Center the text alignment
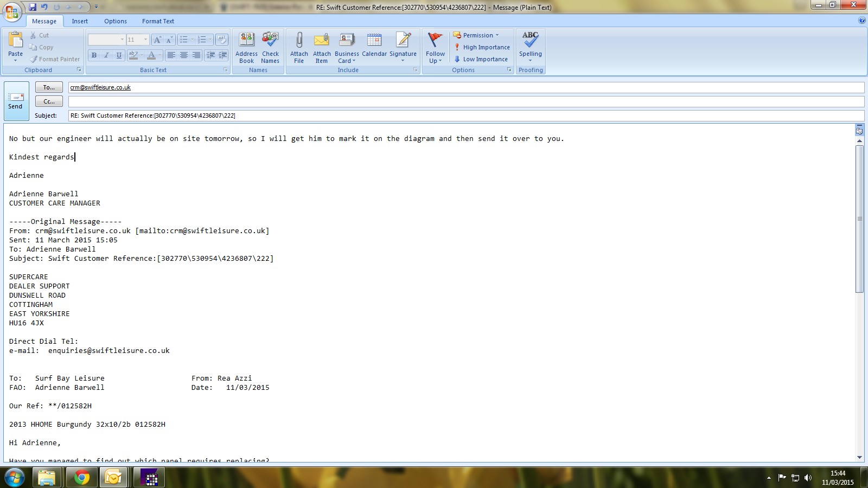Screen dimensions: 868x488 (184, 55)
